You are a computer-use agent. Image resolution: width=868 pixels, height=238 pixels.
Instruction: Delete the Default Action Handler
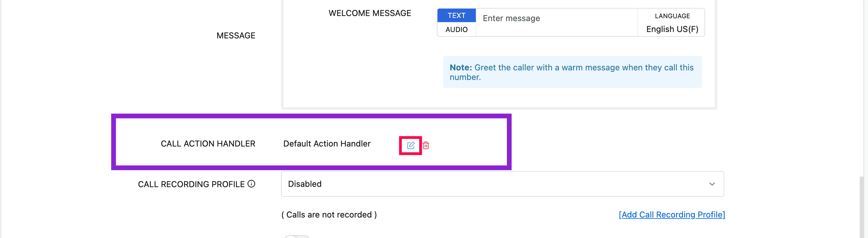(x=426, y=146)
